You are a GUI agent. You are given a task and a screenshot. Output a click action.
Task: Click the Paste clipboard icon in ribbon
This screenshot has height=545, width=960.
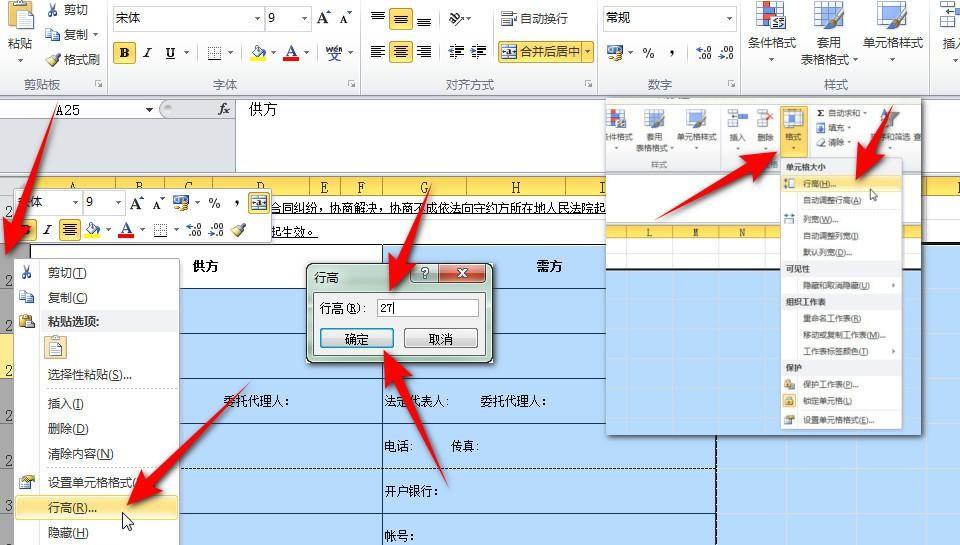tap(20, 15)
